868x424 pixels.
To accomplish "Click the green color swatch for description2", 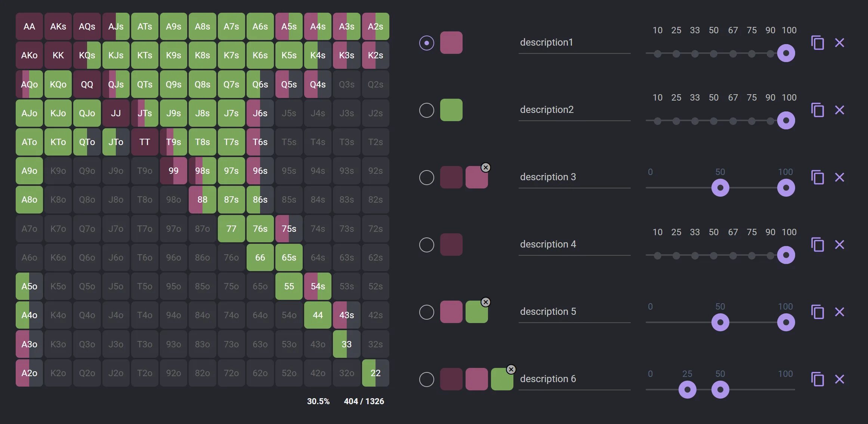I will pyautogui.click(x=451, y=110).
